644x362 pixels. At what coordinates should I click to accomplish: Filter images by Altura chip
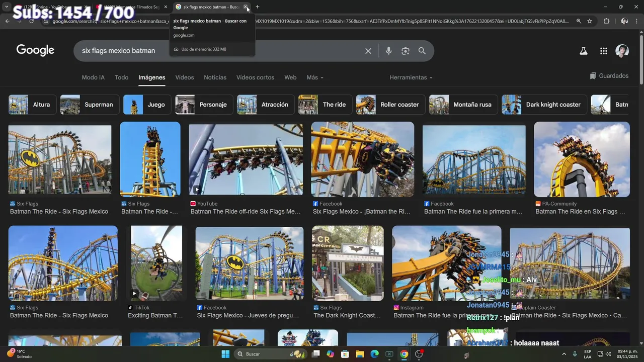32,105
